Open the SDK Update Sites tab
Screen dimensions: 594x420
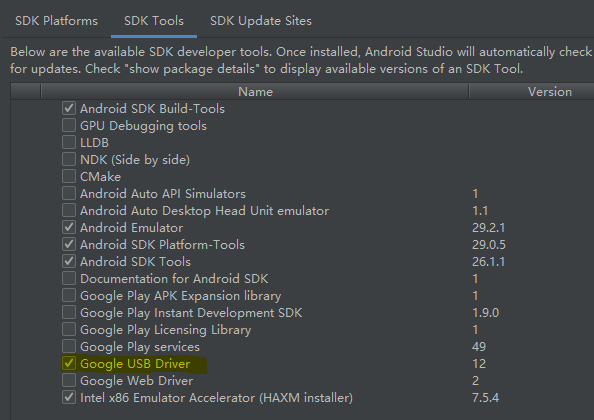(261, 20)
